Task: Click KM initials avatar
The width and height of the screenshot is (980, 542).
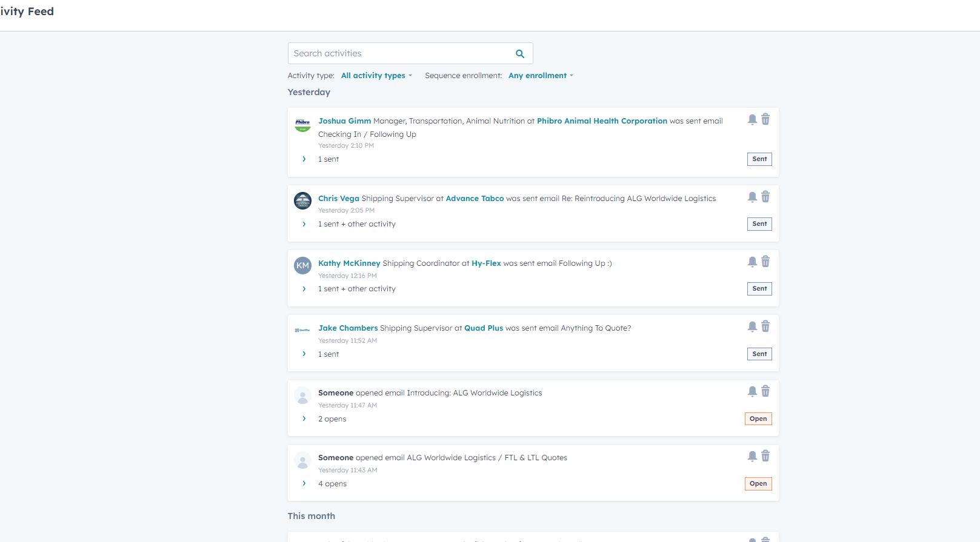Action: 302,265
